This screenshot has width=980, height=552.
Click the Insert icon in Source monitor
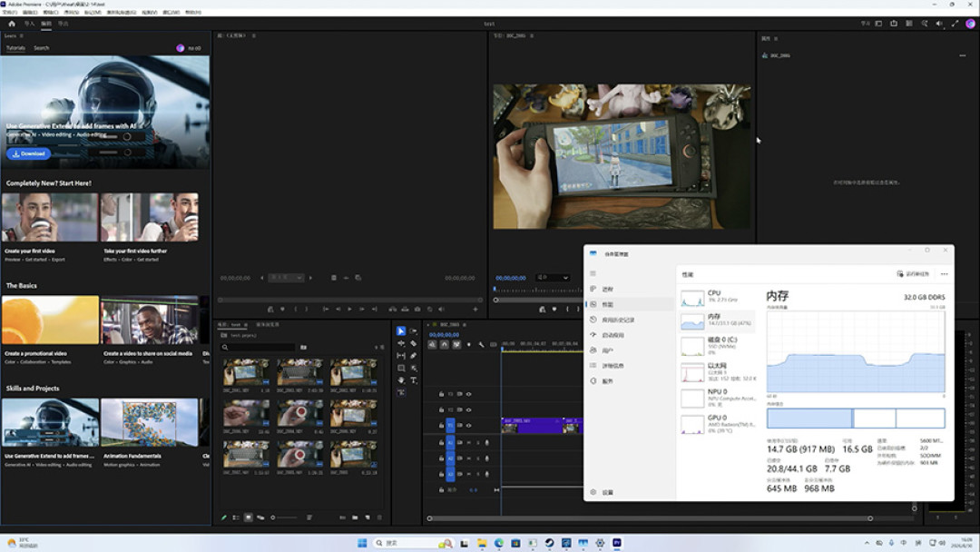tap(393, 309)
